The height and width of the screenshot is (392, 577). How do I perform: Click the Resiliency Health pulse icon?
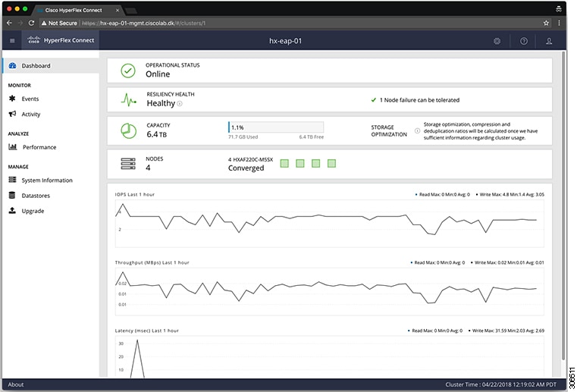[128, 100]
